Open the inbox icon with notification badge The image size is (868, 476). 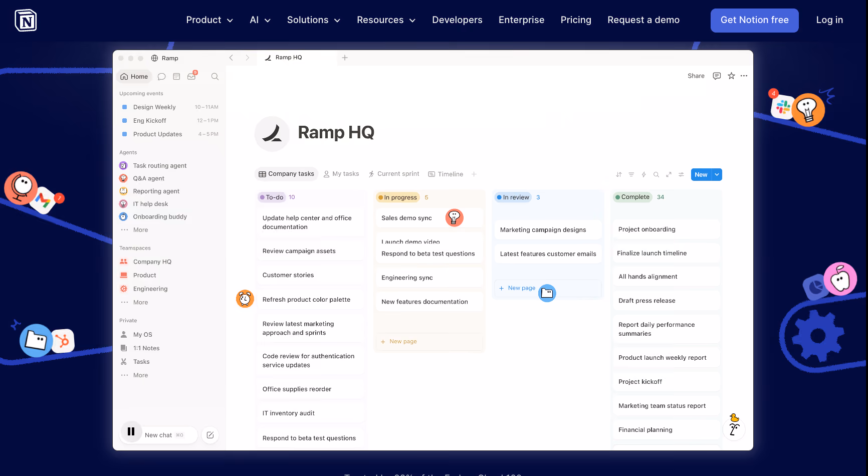pos(192,76)
